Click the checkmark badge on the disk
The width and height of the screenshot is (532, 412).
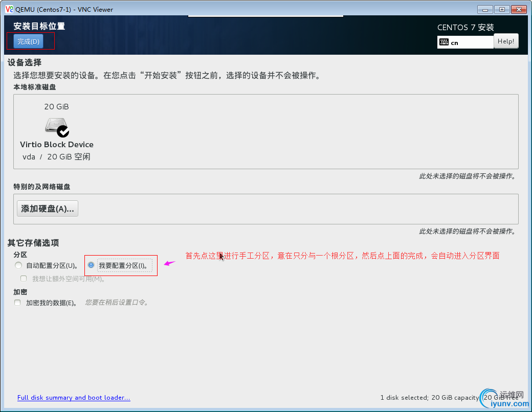click(63, 131)
